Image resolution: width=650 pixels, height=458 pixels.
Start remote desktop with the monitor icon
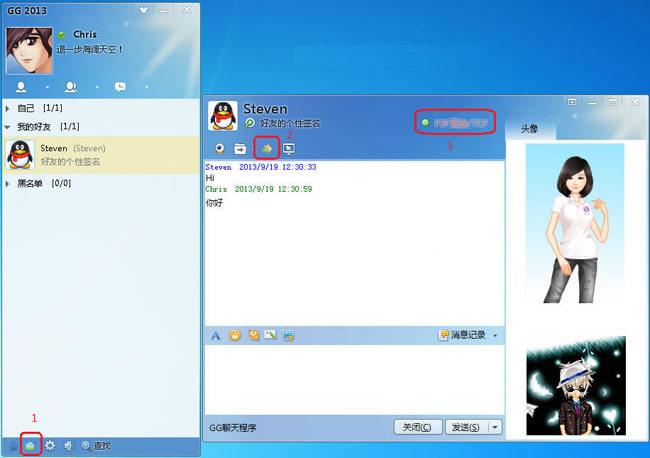[289, 148]
